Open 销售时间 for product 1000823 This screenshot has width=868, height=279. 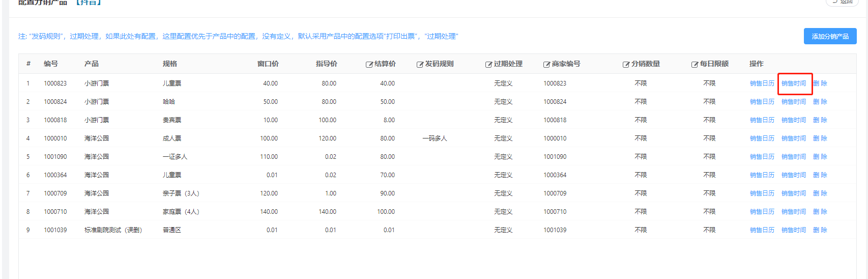[x=793, y=83]
